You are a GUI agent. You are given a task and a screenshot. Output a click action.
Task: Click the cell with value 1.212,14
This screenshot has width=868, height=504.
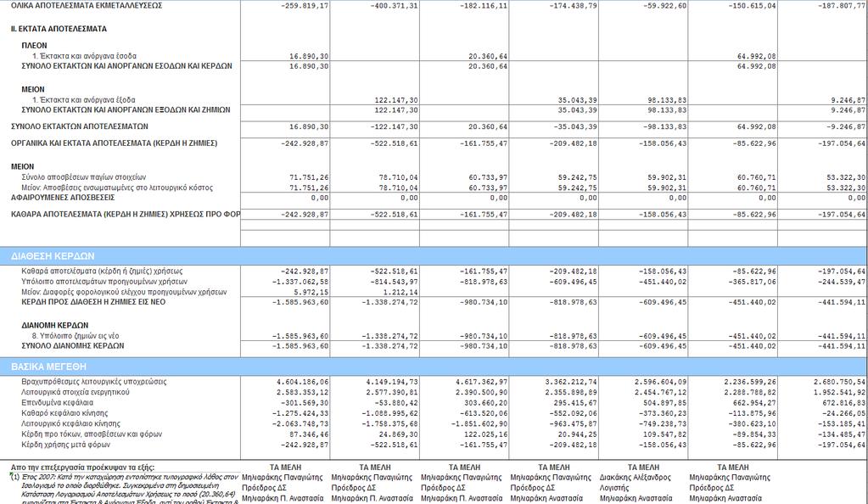[400, 292]
